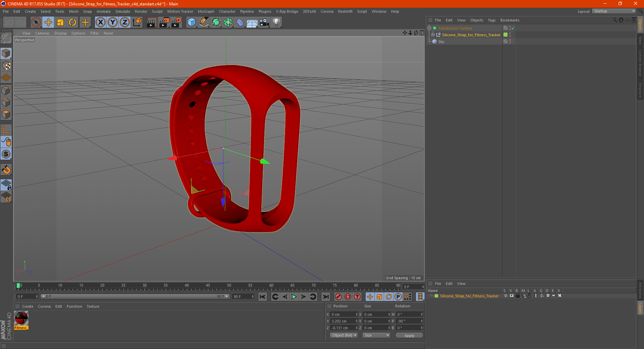644x349 pixels.
Task: Toggle Autokeying red circle button
Action: point(348,297)
